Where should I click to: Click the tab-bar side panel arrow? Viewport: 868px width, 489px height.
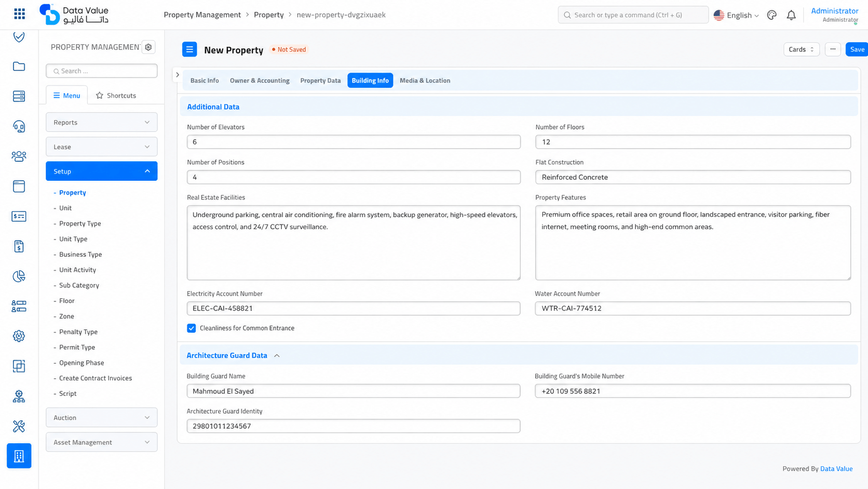[x=178, y=75]
